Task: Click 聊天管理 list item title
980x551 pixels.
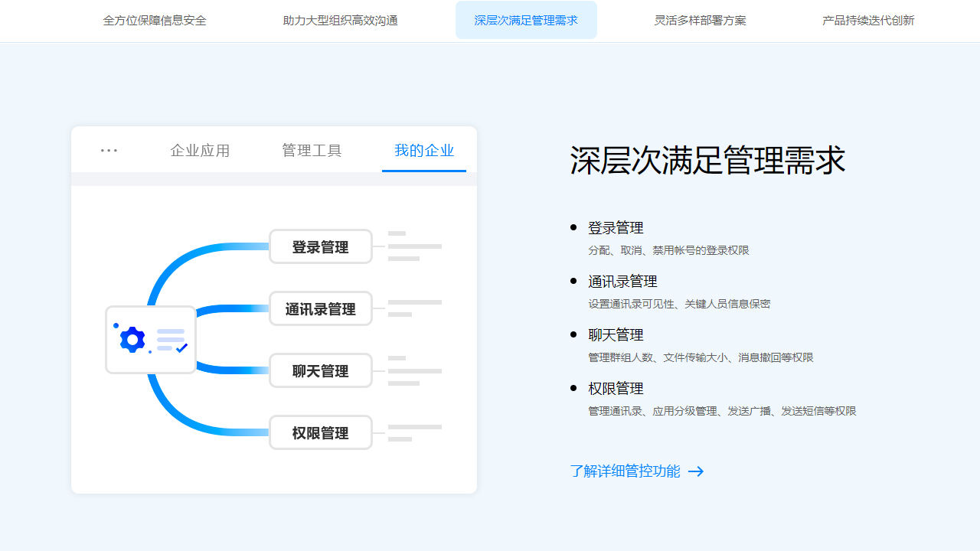Action: coord(616,335)
